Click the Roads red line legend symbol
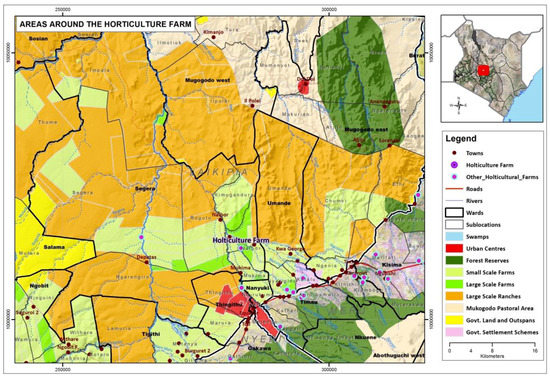550x379 pixels. coord(454,189)
